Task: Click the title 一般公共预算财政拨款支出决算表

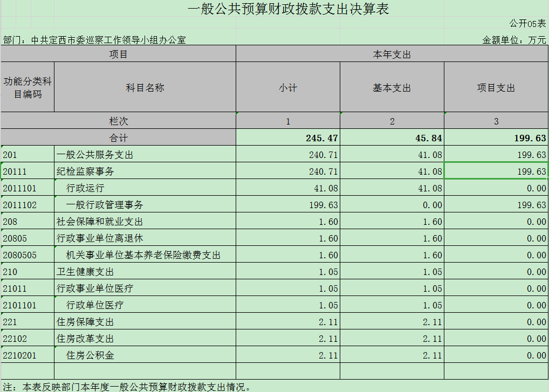Action: (x=288, y=9)
